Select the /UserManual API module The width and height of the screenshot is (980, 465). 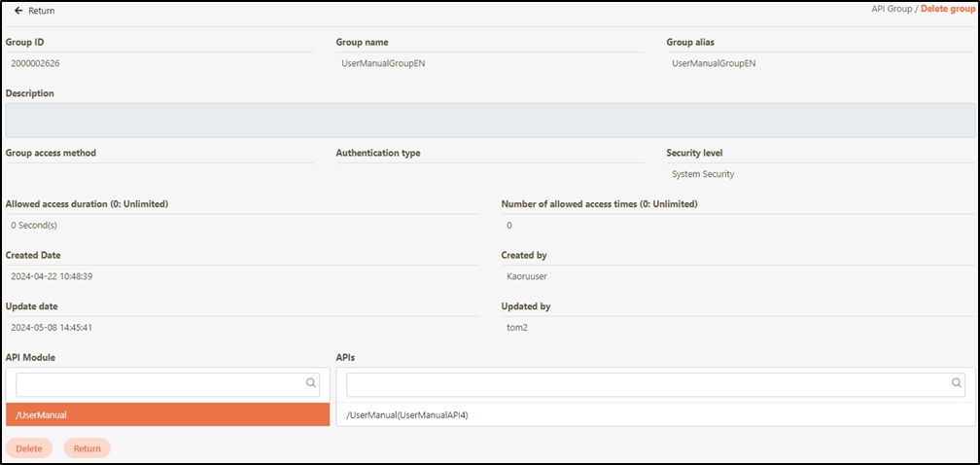[167, 415]
